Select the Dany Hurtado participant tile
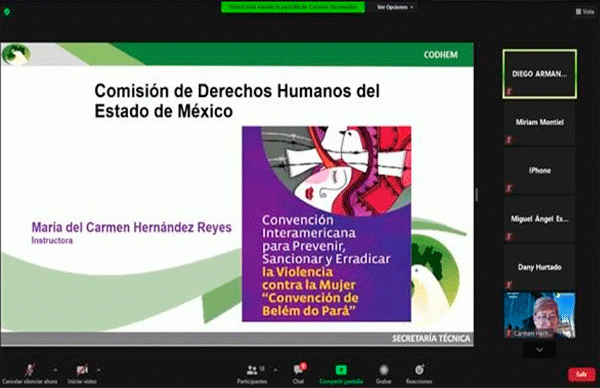This screenshot has height=388, width=600. (x=540, y=267)
